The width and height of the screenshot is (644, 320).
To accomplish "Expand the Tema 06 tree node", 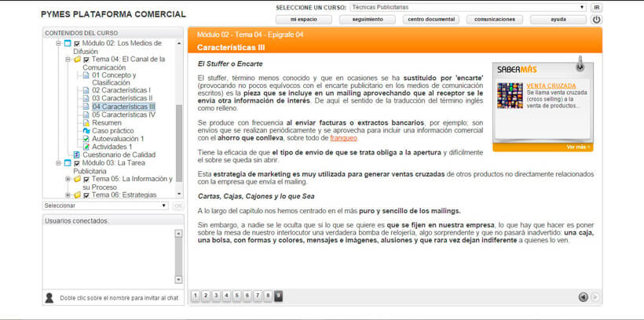I will [68, 195].
